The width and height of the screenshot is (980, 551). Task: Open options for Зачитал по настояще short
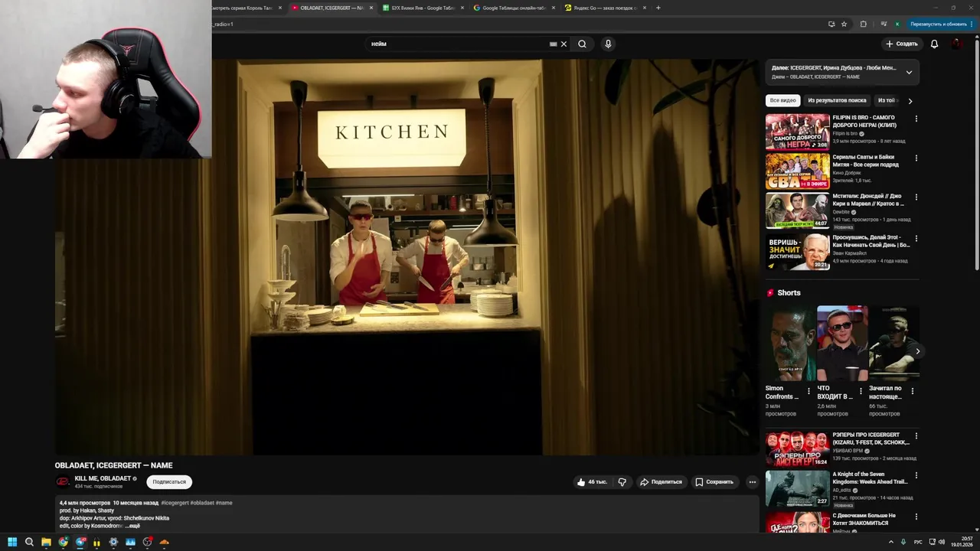click(912, 391)
